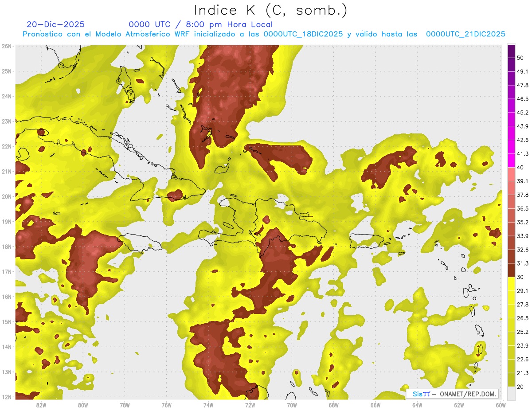Click the colorbar value 39.1
Viewport: 532px width, 411px height.
pos(523,181)
